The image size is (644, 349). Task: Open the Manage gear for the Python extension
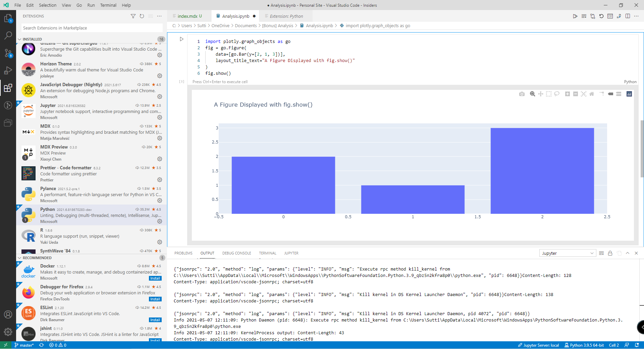click(160, 221)
